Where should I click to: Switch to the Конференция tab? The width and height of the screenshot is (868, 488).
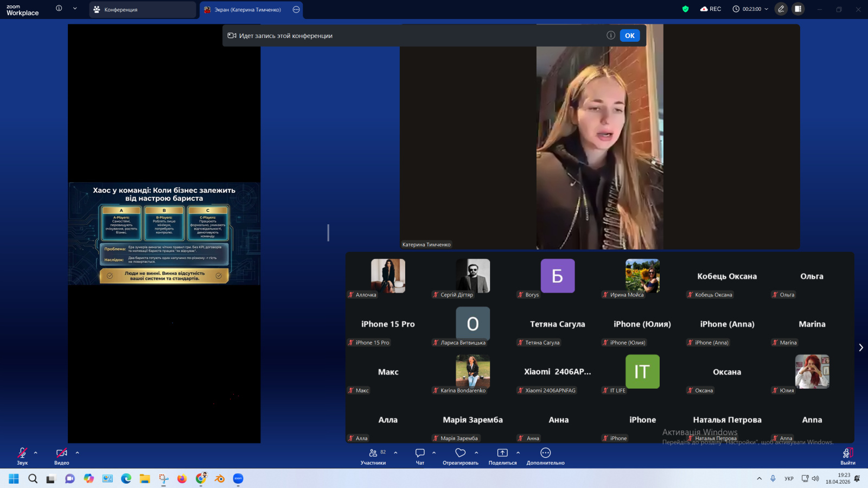(x=142, y=10)
